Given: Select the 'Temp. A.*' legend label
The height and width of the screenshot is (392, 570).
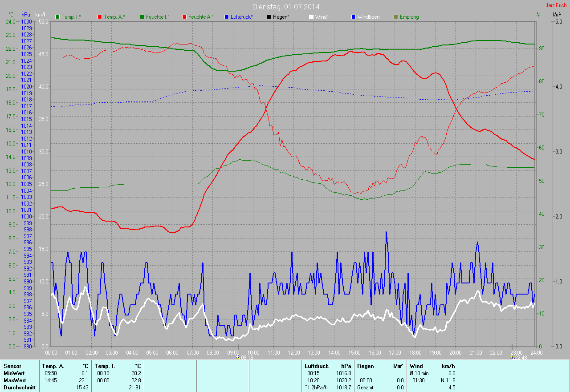Looking at the screenshot, I should pos(114,17).
